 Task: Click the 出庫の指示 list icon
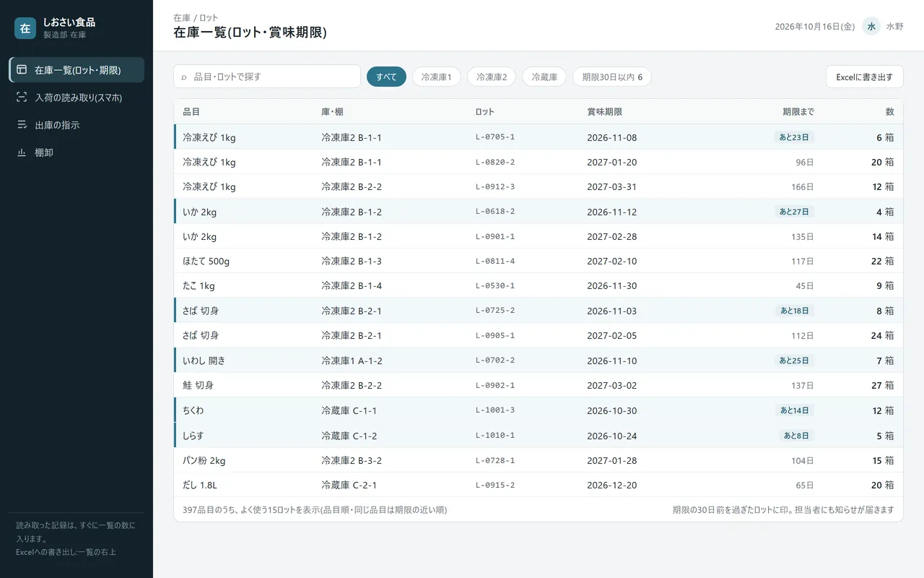click(22, 125)
